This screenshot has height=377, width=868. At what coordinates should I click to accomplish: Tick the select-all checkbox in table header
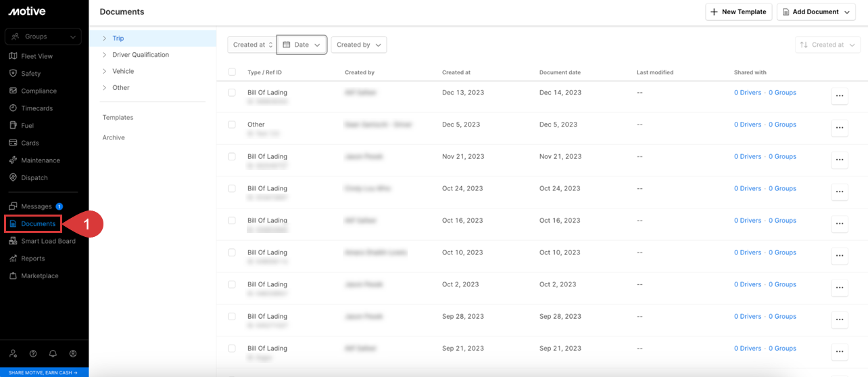[232, 72]
